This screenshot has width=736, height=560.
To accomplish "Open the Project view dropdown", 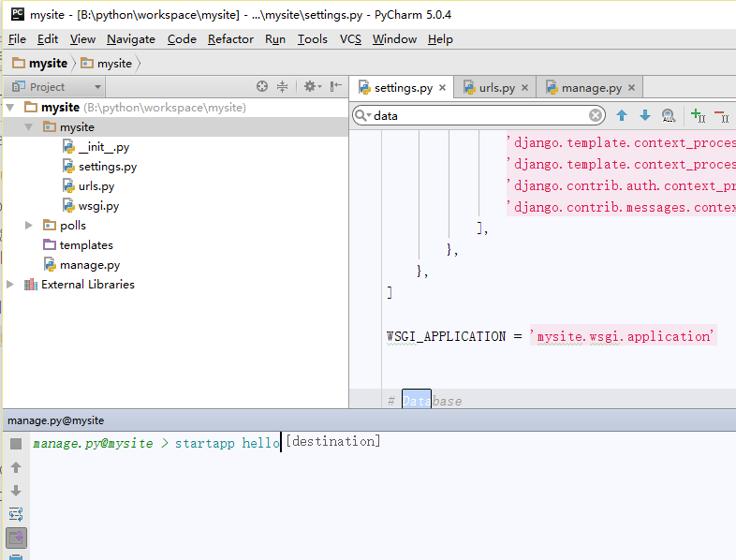I will pyautogui.click(x=56, y=87).
